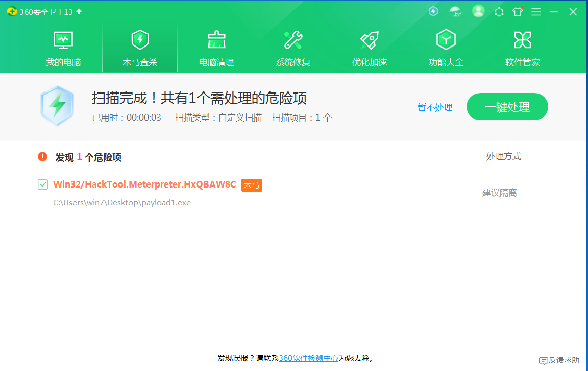Click 反馈求助 feedback at bottom right

(559, 360)
